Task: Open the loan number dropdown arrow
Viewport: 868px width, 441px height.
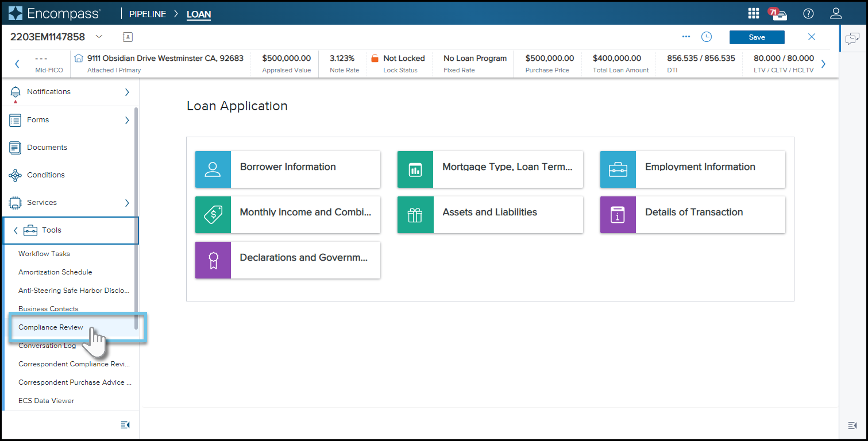Action: (x=99, y=37)
